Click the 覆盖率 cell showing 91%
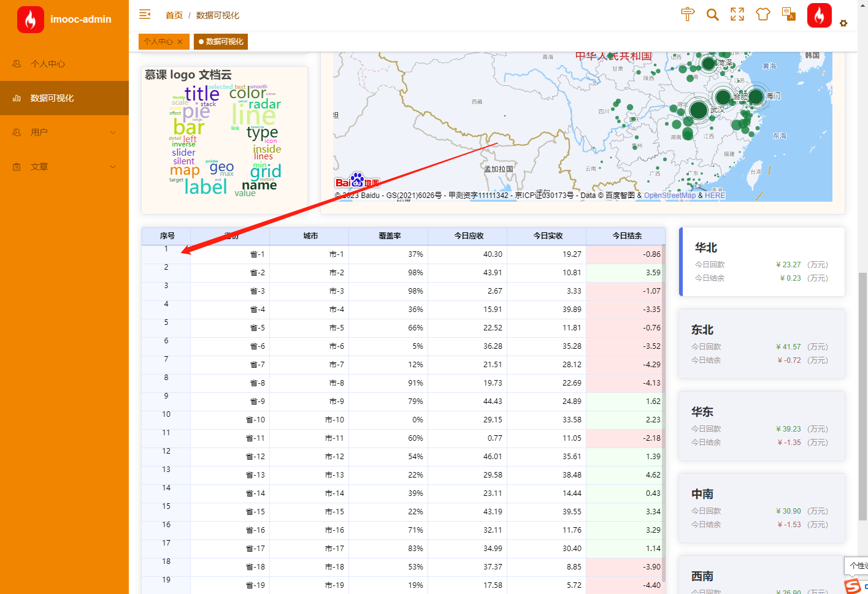This screenshot has height=594, width=868. (x=389, y=383)
